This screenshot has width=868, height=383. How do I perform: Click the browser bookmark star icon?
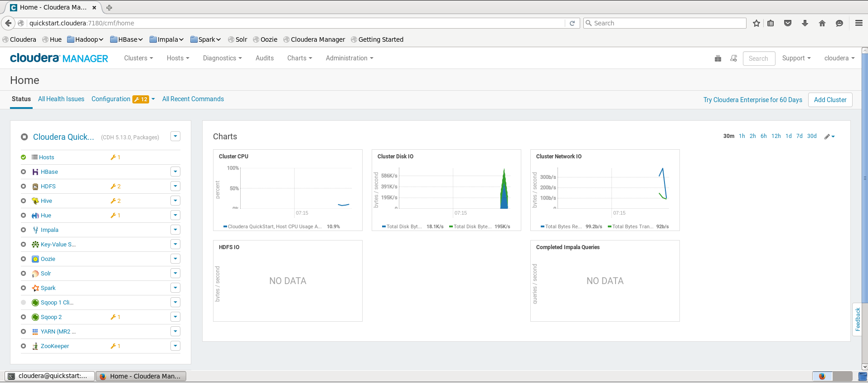tap(756, 23)
